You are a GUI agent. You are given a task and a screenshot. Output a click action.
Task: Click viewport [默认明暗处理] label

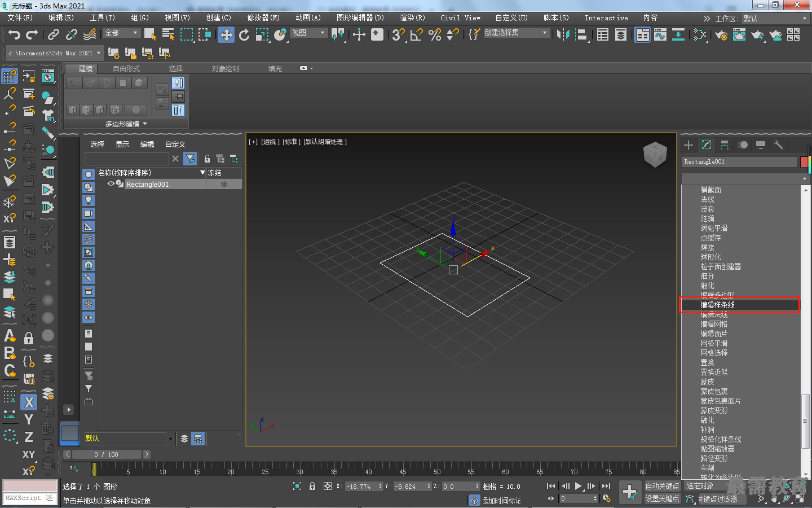(325, 142)
